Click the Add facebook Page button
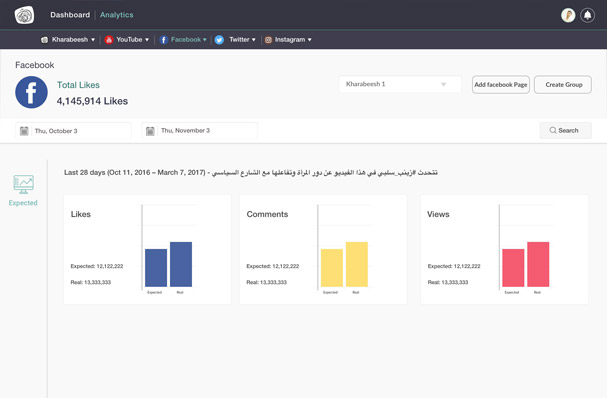Viewport: 607px width, 398px height. click(501, 84)
